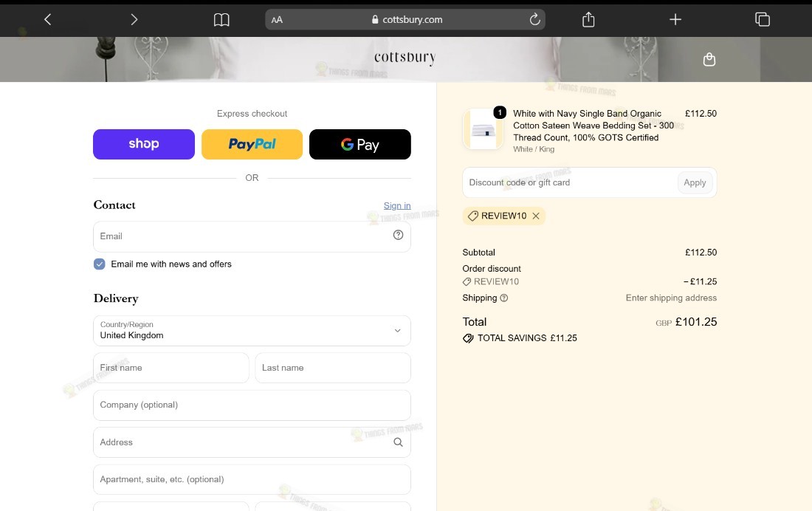Click the Subtotal £112.50 value

pyautogui.click(x=701, y=253)
